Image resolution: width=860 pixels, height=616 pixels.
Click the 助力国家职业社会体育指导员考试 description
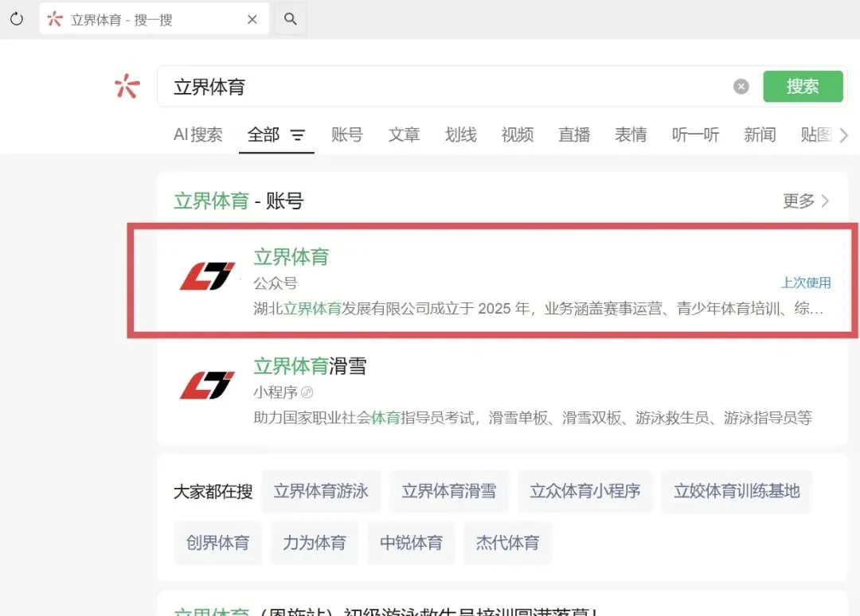(x=533, y=418)
